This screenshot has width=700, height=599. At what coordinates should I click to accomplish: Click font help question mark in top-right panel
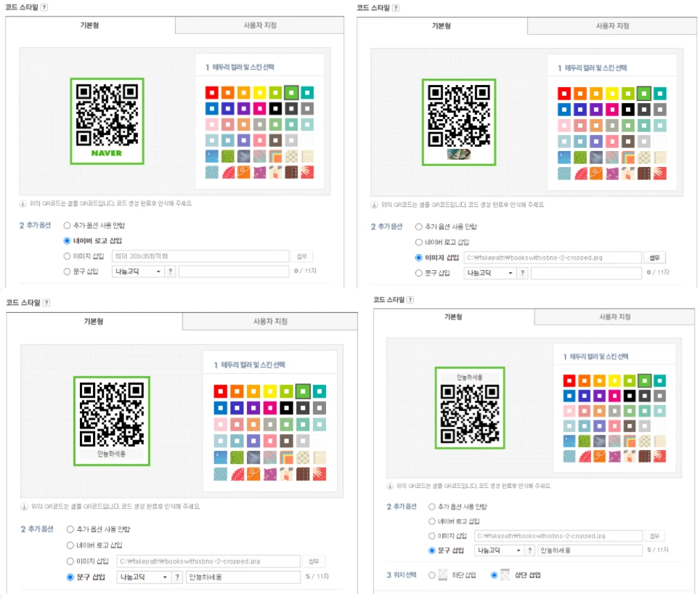pyautogui.click(x=522, y=273)
